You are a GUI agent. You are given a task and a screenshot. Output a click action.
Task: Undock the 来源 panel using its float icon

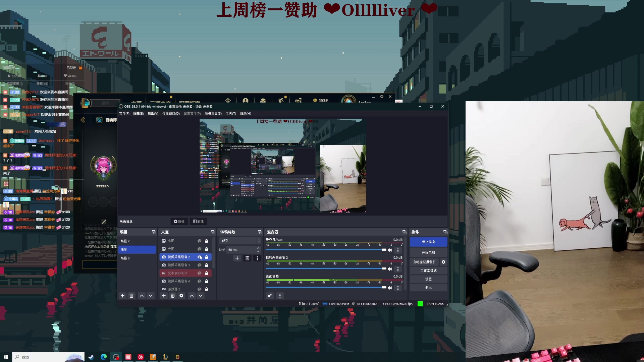coord(213,232)
